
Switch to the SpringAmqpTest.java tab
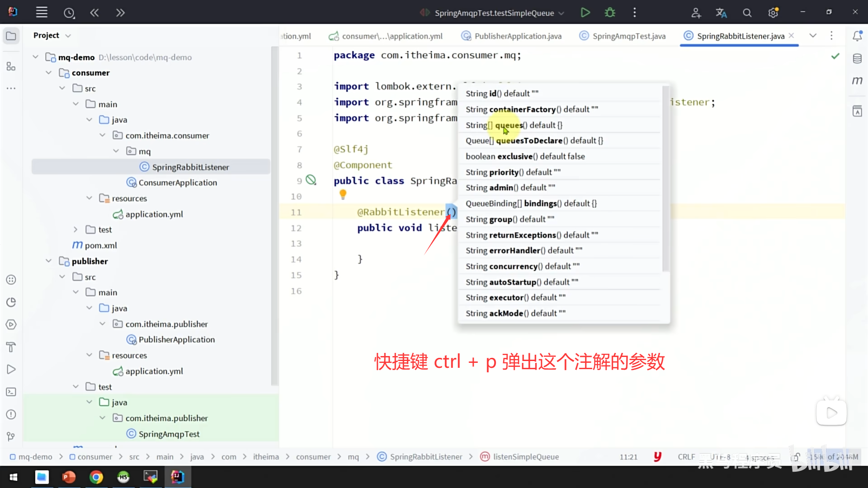[628, 36]
